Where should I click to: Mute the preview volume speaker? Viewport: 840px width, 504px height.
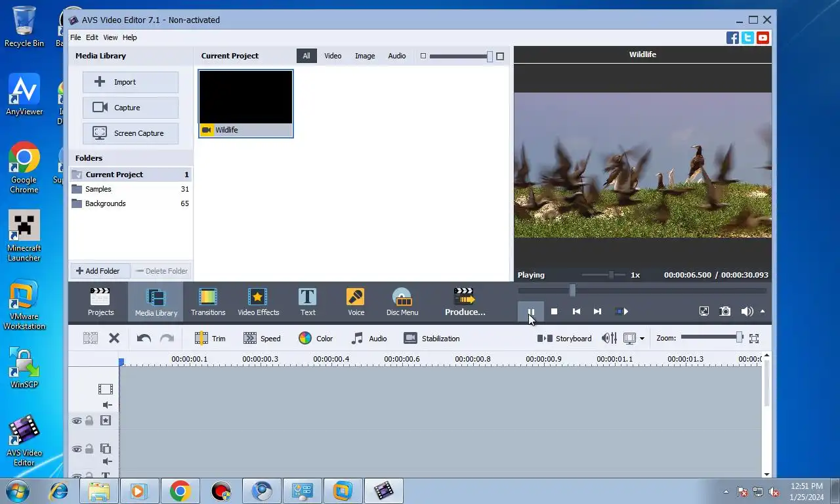pos(747,312)
